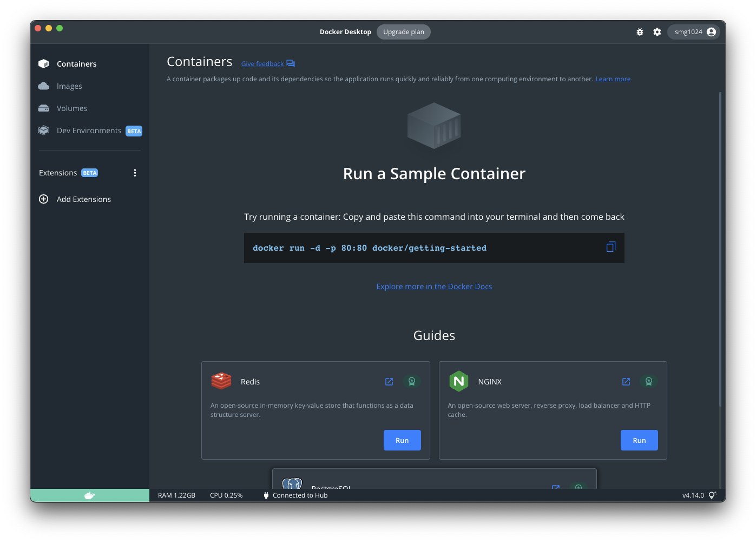
Task: Click the Guides heading
Action: click(x=434, y=336)
